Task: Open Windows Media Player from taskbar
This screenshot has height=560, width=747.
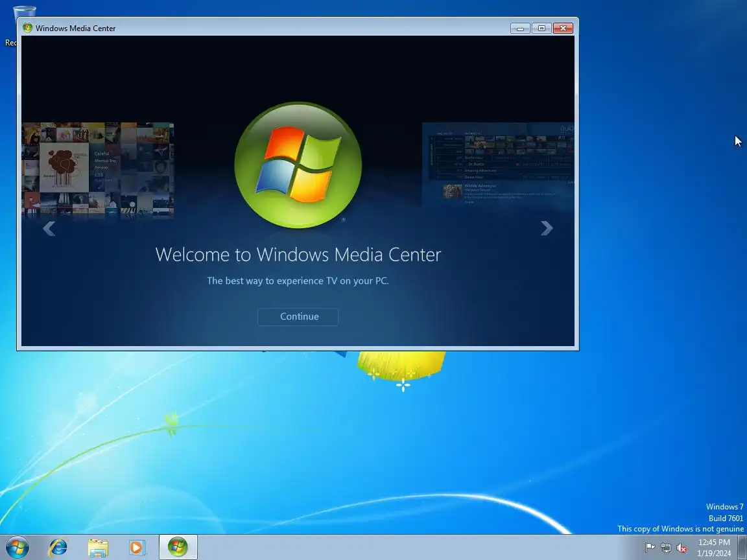Action: pyautogui.click(x=137, y=548)
